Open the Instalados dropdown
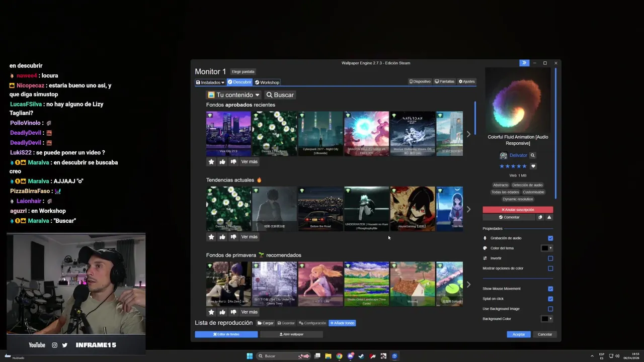The height and width of the screenshot is (362, 644). coord(210,82)
